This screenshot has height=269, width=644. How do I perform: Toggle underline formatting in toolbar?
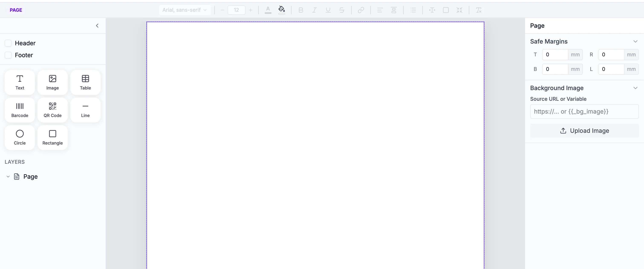[x=328, y=10]
